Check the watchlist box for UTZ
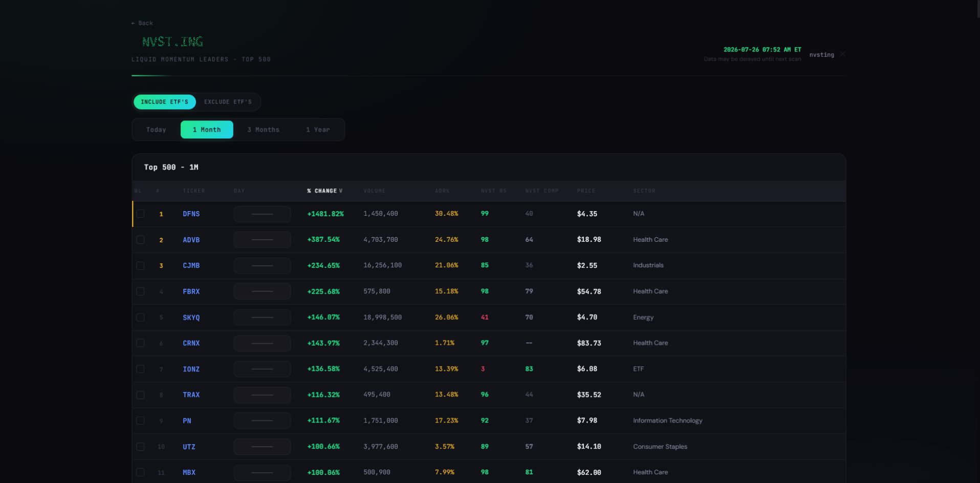980x483 pixels. coord(140,447)
